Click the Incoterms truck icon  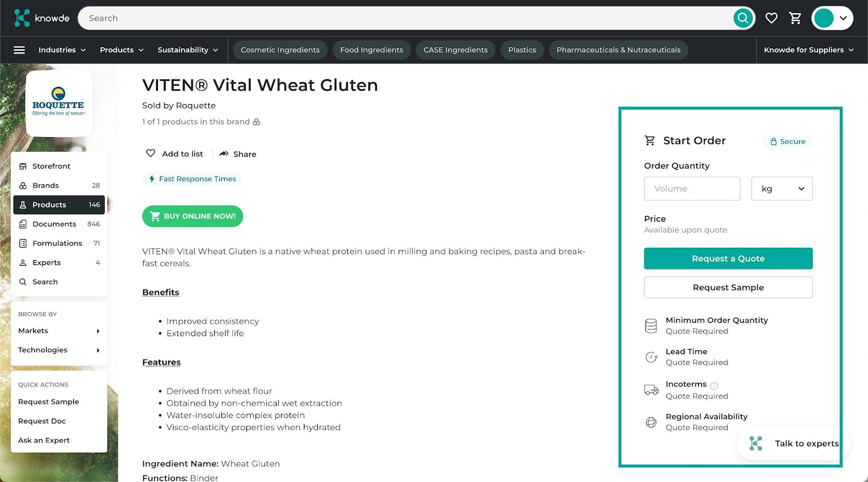pos(651,390)
